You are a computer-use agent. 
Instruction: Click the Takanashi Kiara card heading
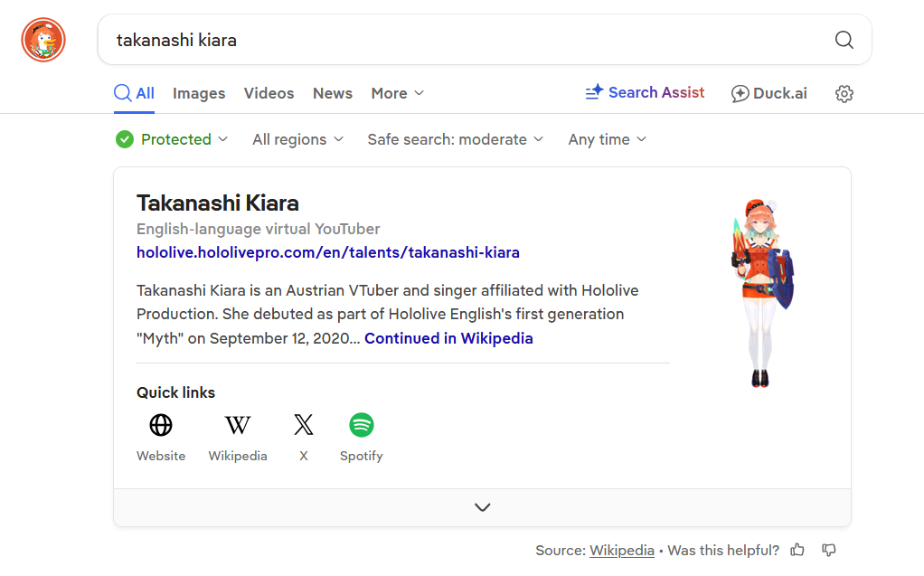point(218,203)
